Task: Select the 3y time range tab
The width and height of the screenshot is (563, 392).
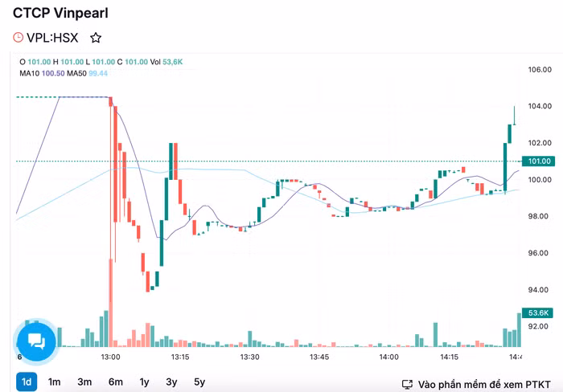Action: click(x=171, y=382)
